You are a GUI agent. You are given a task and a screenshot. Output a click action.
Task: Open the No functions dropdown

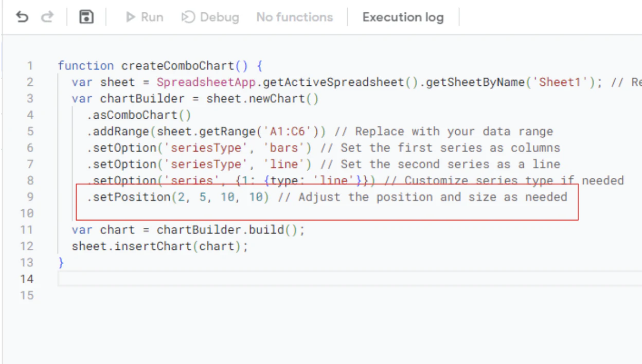pyautogui.click(x=295, y=17)
